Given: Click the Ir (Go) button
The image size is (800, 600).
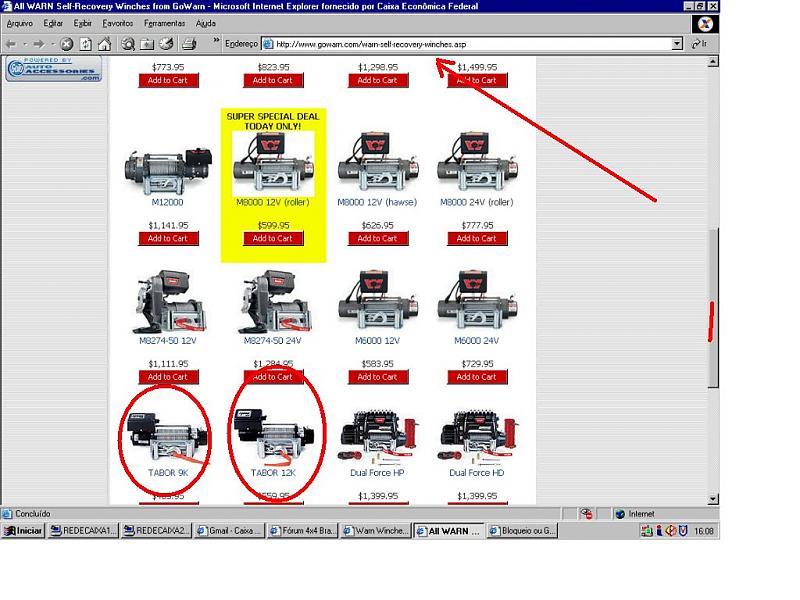Looking at the screenshot, I should pos(699,44).
